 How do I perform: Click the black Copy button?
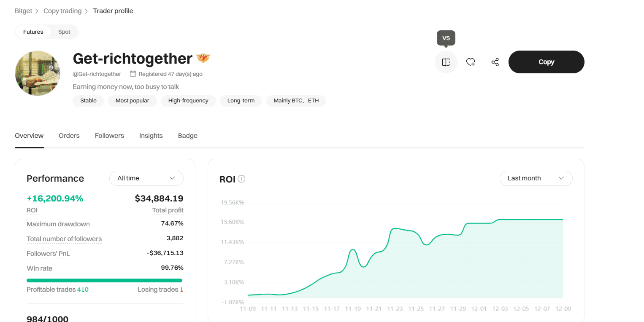tap(546, 62)
